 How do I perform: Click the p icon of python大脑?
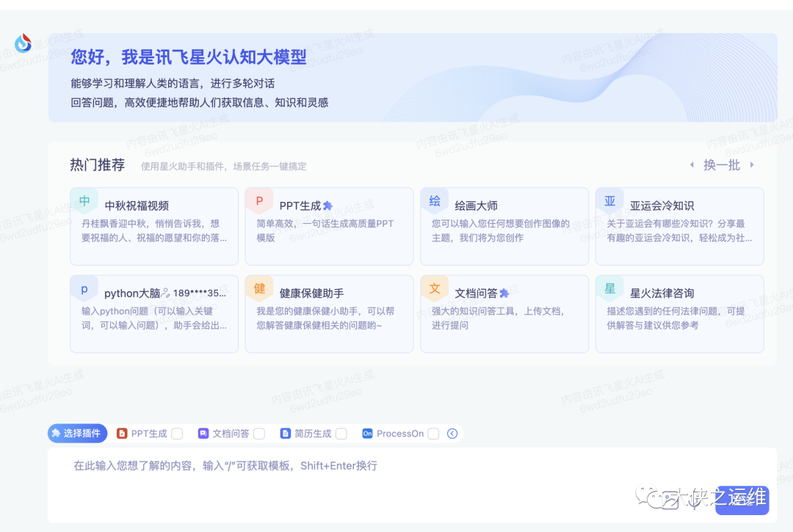(x=84, y=289)
